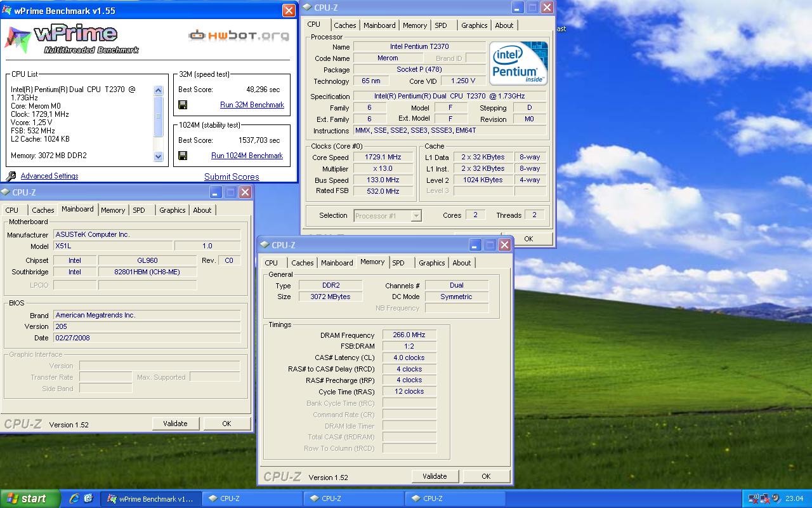Click the second quick launch icon

[88, 498]
